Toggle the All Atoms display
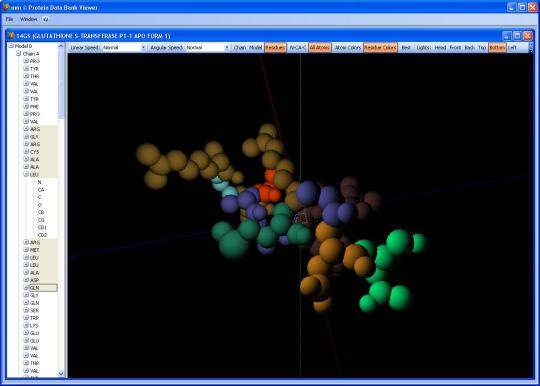The height and width of the screenshot is (386, 540). click(x=320, y=48)
